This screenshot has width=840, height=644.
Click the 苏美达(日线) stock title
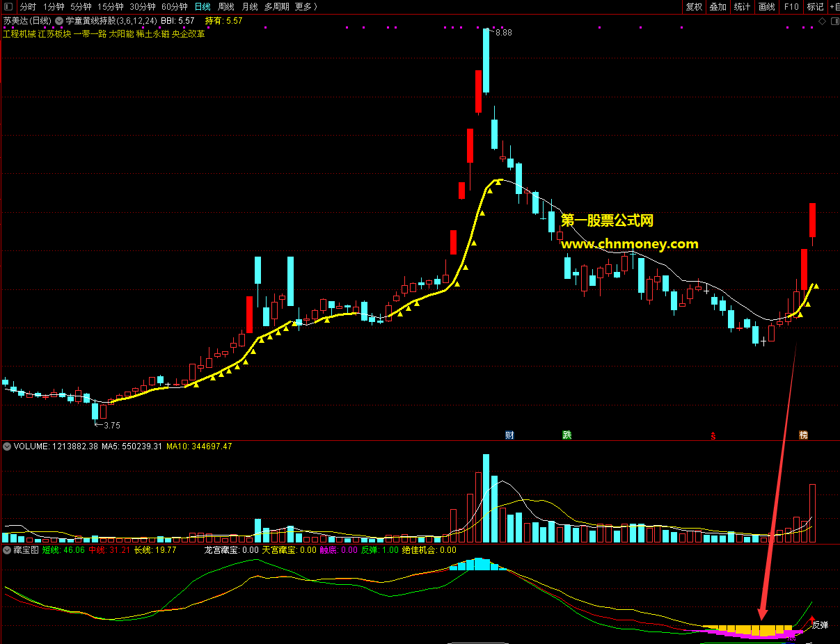click(x=26, y=21)
